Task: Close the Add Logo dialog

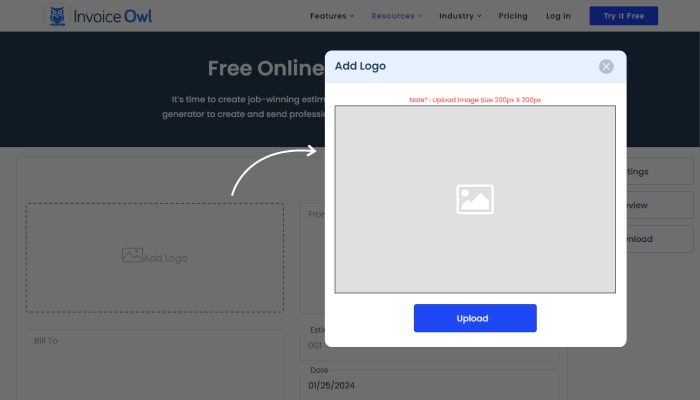Action: point(606,66)
